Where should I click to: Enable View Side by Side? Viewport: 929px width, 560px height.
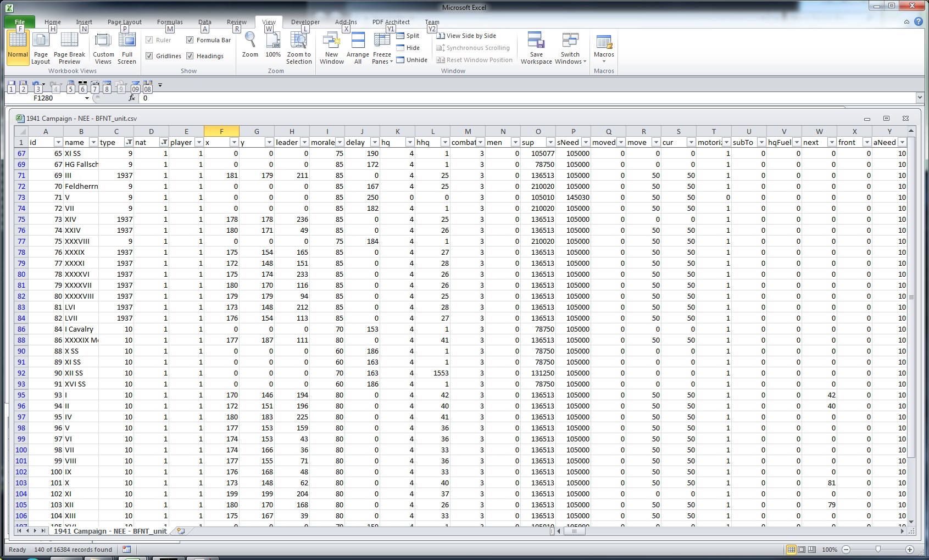(x=466, y=36)
